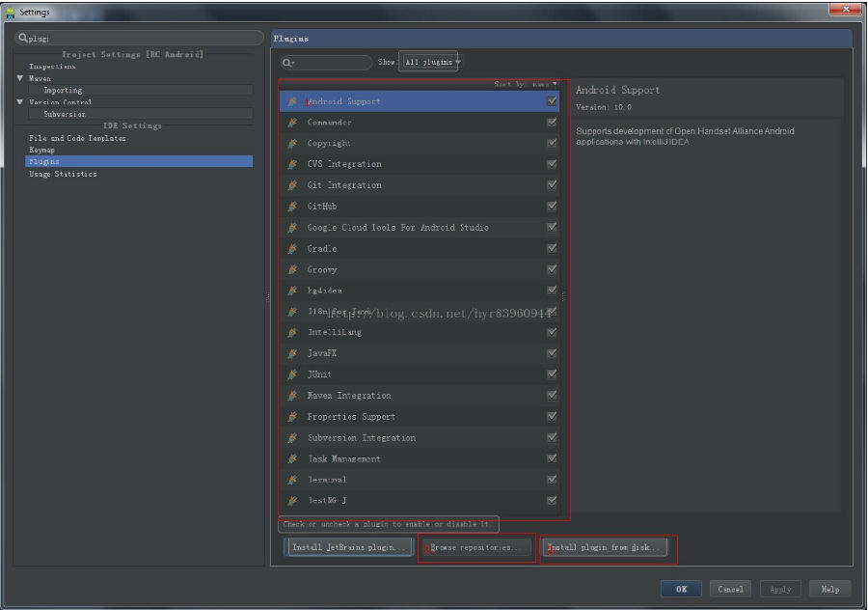Screen dimensions: 868x610
Task: Click the Terminal plugin icon
Action: pos(292,480)
